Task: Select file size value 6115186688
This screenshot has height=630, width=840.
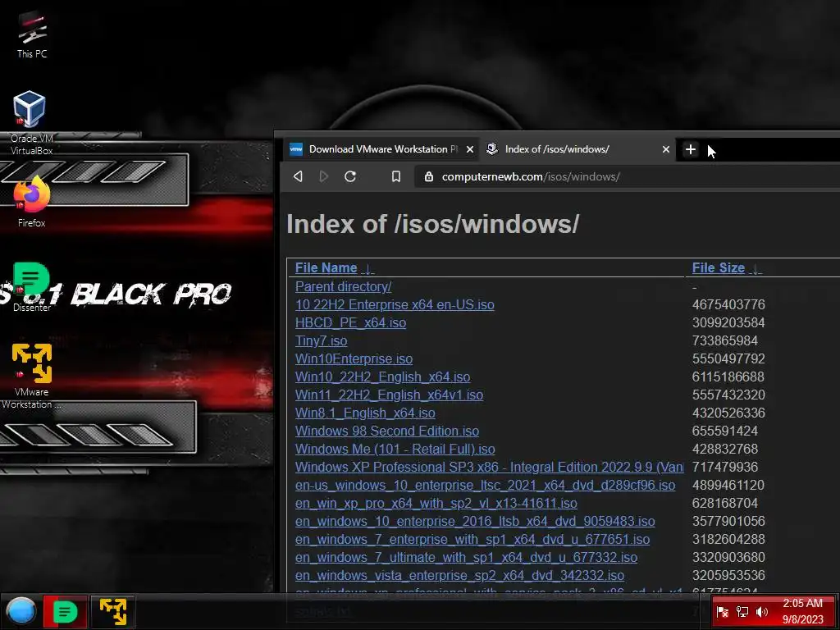Action: pyautogui.click(x=728, y=377)
